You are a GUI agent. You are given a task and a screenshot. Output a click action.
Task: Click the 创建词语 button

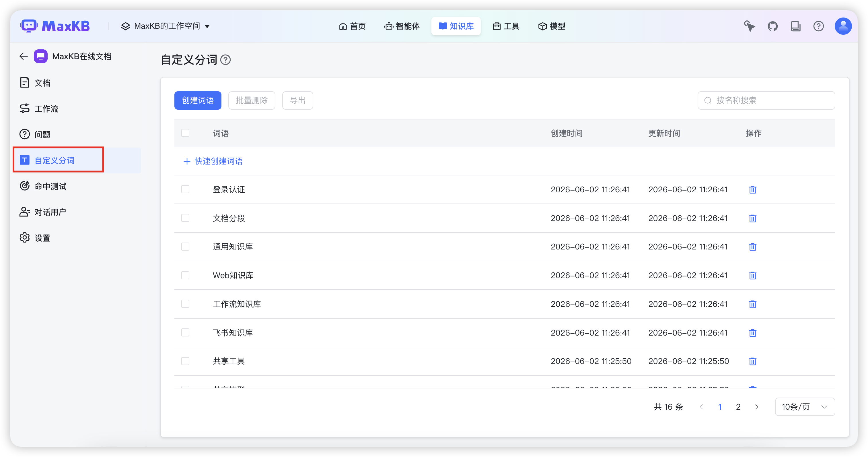pyautogui.click(x=198, y=100)
